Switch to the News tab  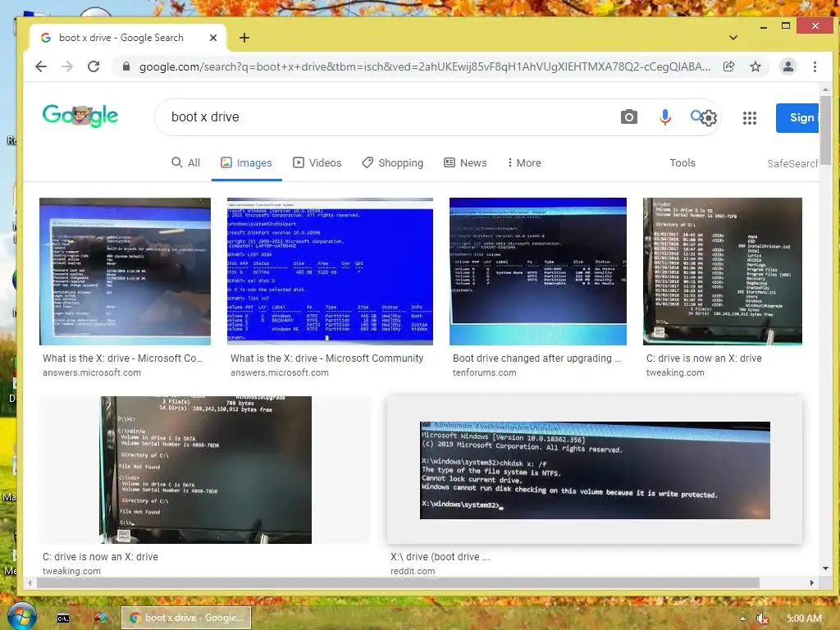[x=466, y=163]
